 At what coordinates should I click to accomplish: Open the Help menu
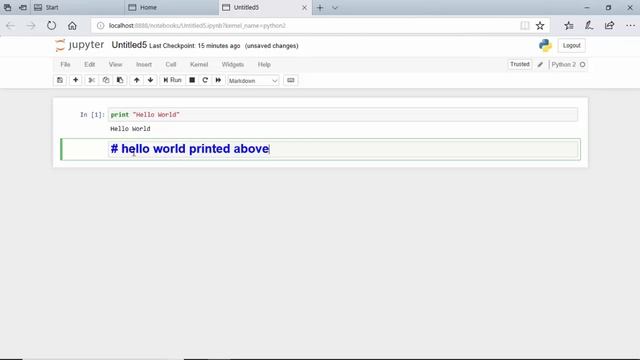(264, 64)
